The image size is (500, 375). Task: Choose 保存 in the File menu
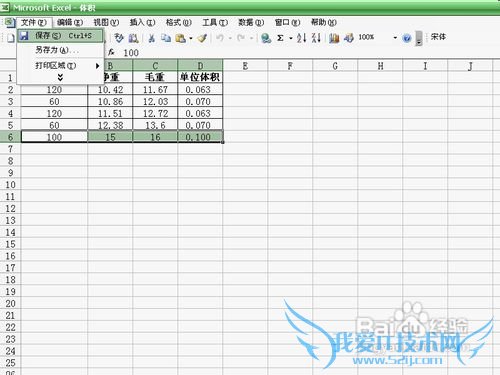pos(60,35)
